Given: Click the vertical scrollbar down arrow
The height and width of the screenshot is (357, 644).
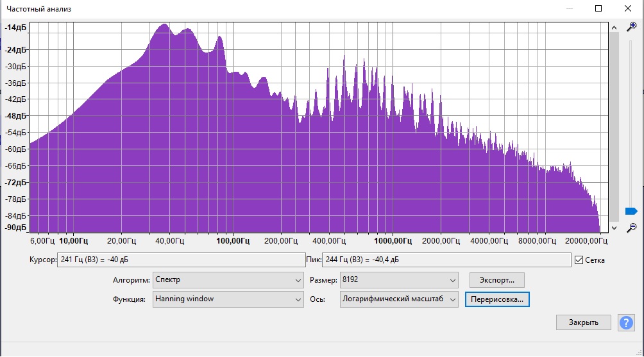Looking at the screenshot, I should [614, 228].
